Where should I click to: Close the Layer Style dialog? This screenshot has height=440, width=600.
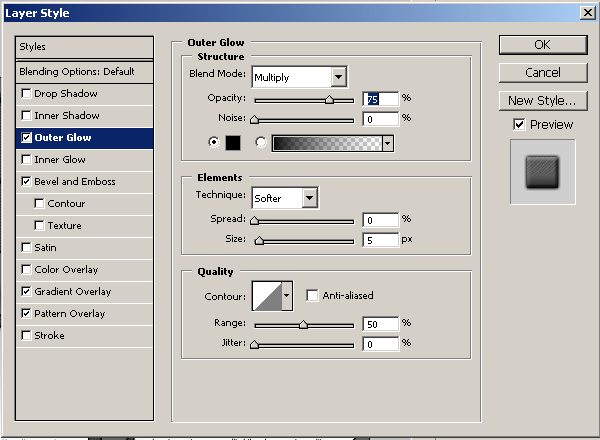tap(586, 13)
